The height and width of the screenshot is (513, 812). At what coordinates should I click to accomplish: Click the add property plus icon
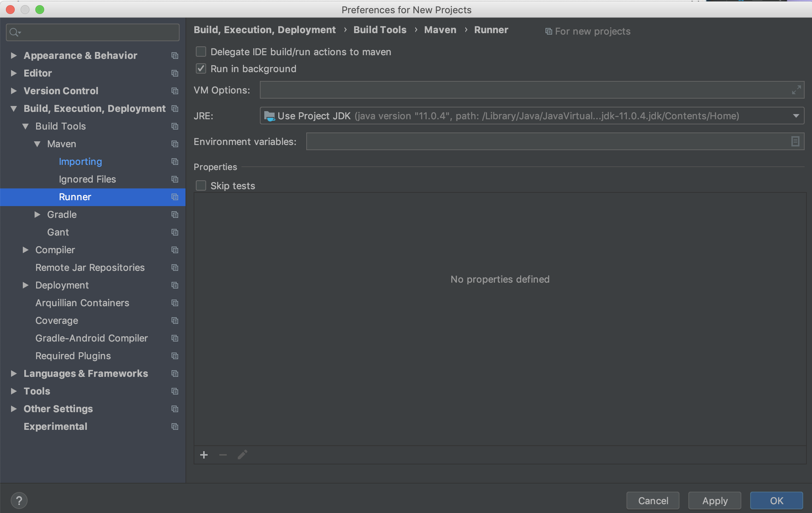[204, 455]
